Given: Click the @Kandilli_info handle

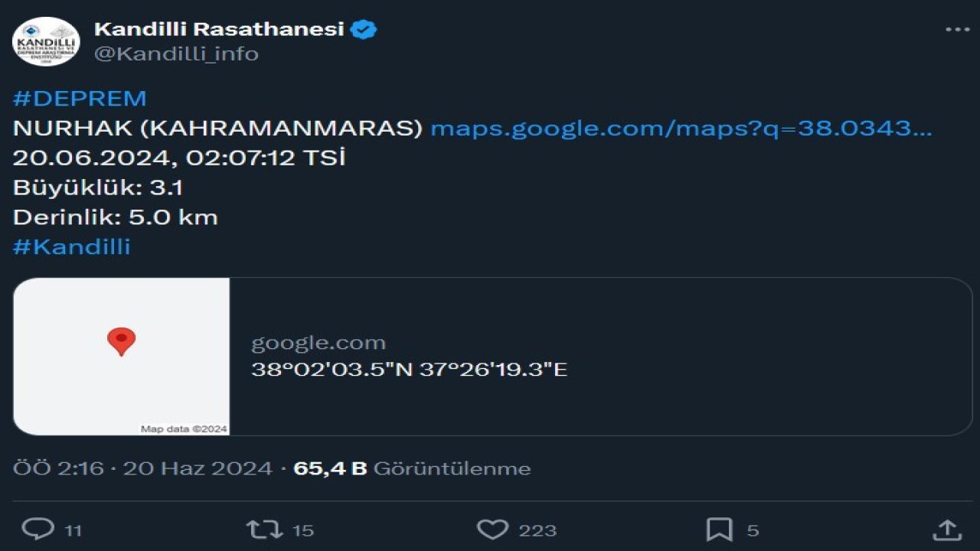Looking at the screenshot, I should click(175, 54).
